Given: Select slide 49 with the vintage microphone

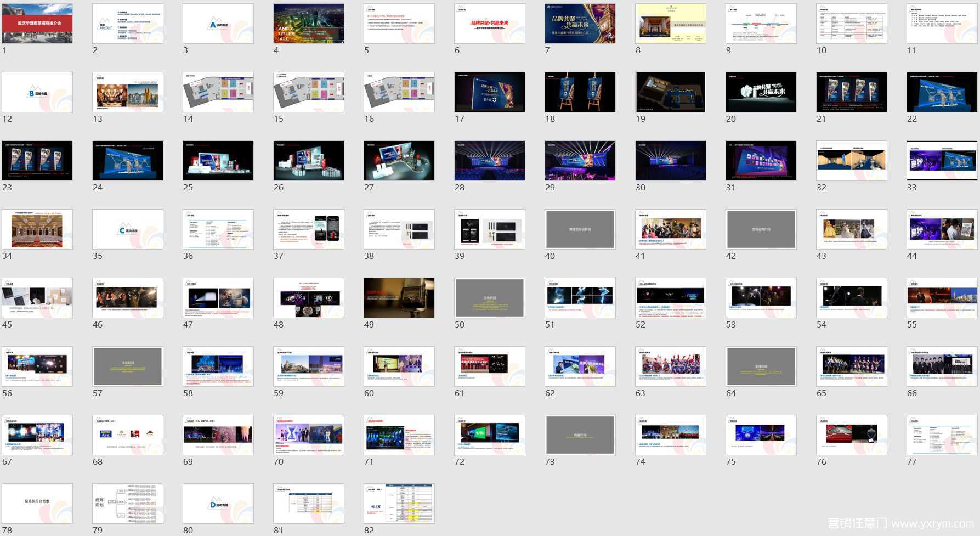Looking at the screenshot, I should [399, 298].
